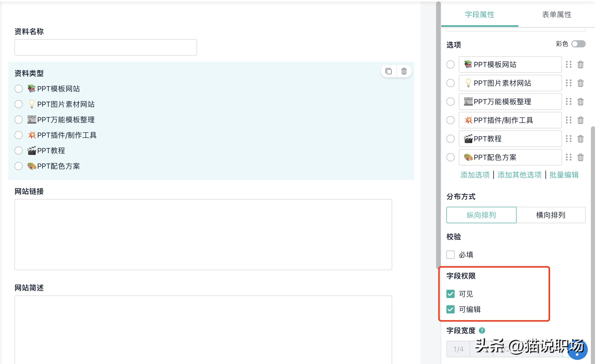Click the 资料名称 input field
595x364 pixels.
(105, 47)
